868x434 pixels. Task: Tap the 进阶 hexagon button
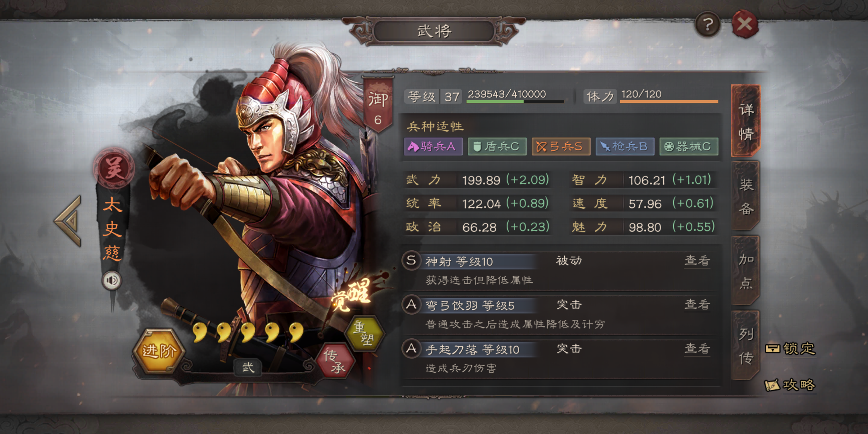[160, 351]
